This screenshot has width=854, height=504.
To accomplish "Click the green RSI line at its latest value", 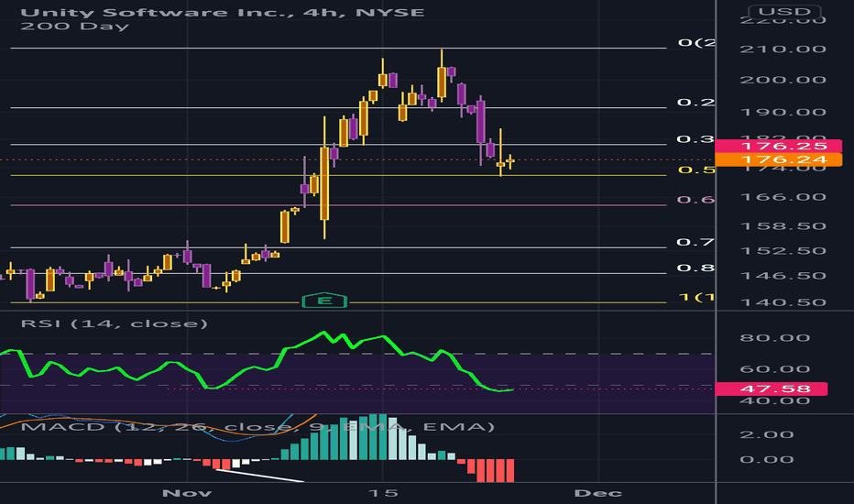I will click(x=511, y=389).
